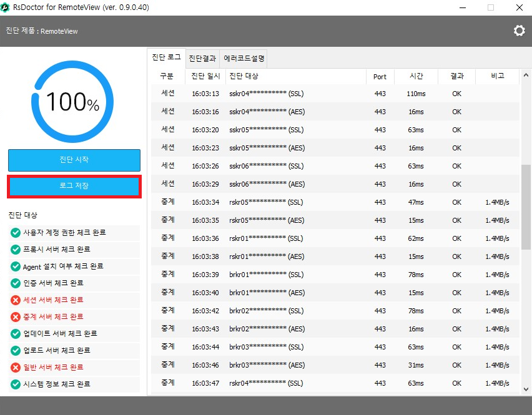Click green check icon beside 사용자 계정 권한 체크
This screenshot has height=415, width=532.
coord(16,233)
